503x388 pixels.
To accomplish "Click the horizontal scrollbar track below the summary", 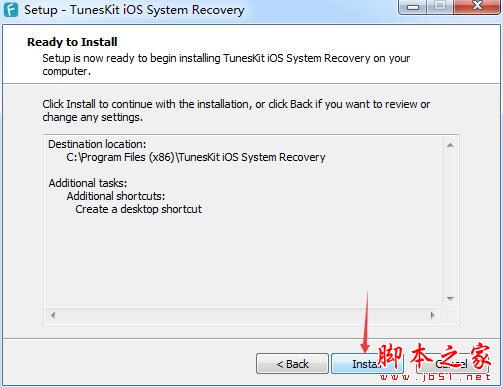I will click(243, 315).
